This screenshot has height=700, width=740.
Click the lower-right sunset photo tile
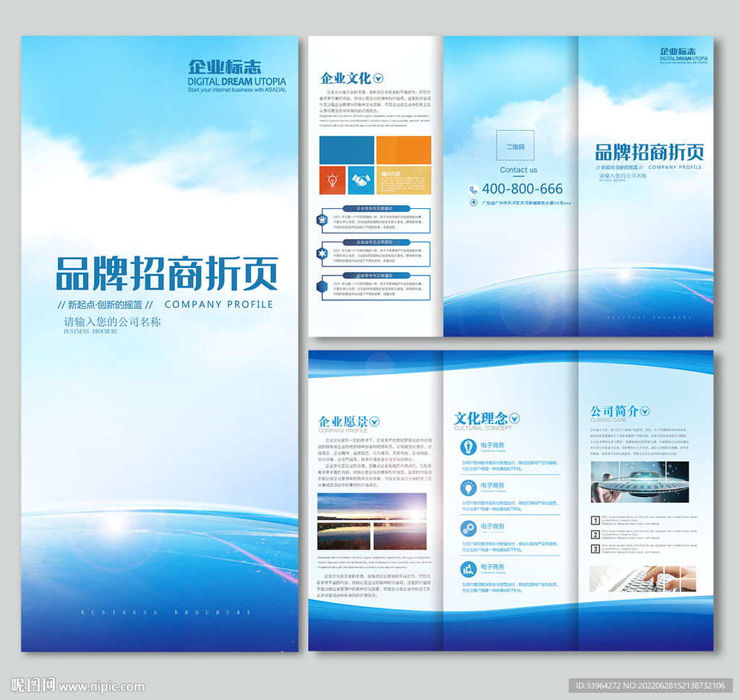(400, 536)
